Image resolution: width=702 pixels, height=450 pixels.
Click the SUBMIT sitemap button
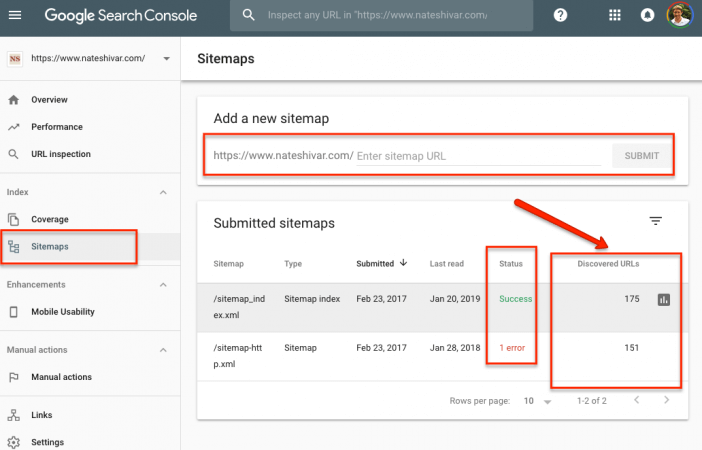coord(642,156)
